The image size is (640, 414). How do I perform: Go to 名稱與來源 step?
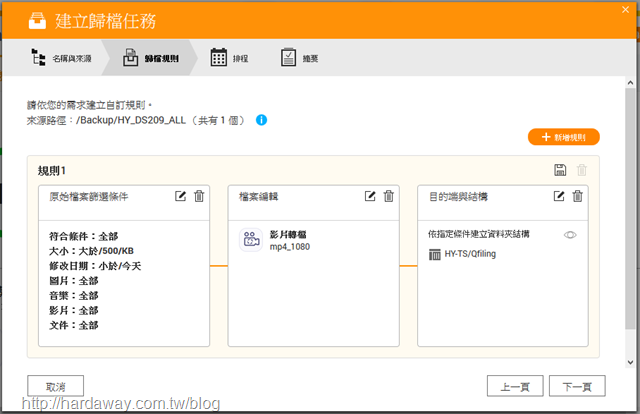61,58
